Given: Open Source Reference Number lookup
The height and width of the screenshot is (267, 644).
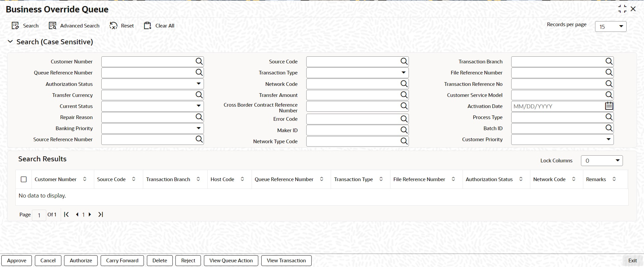Looking at the screenshot, I should [199, 139].
